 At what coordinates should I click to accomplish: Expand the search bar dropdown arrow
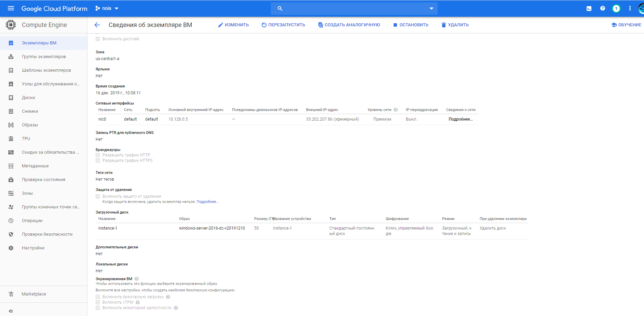click(431, 9)
